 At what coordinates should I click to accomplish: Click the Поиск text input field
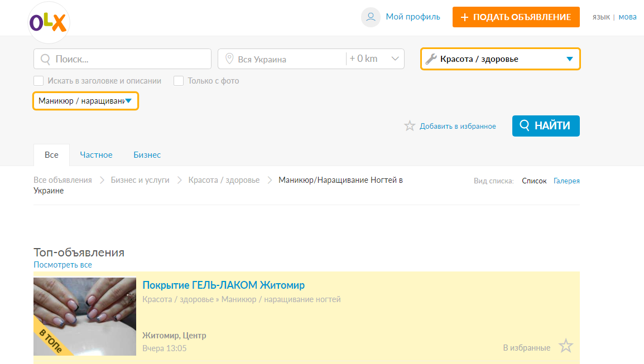coord(129,59)
